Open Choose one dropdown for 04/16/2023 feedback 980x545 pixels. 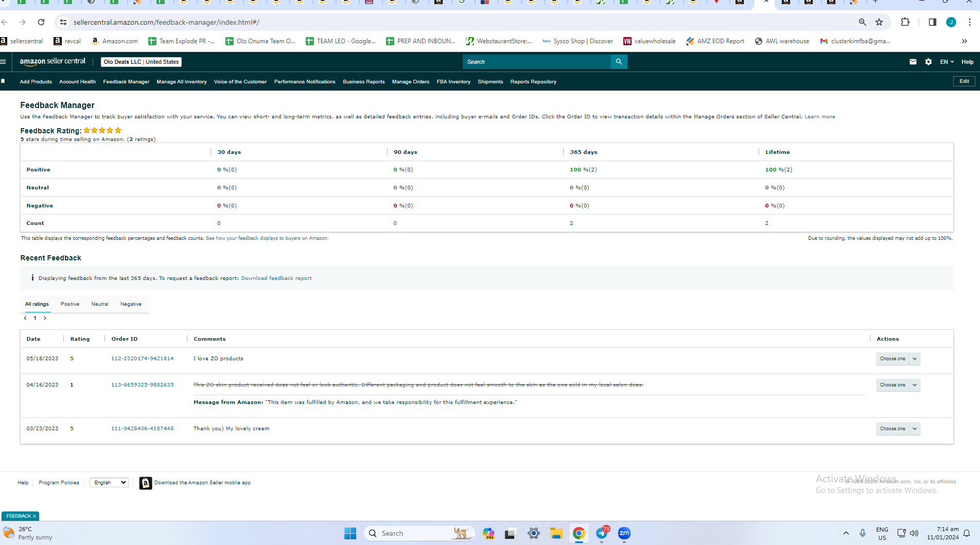point(898,385)
